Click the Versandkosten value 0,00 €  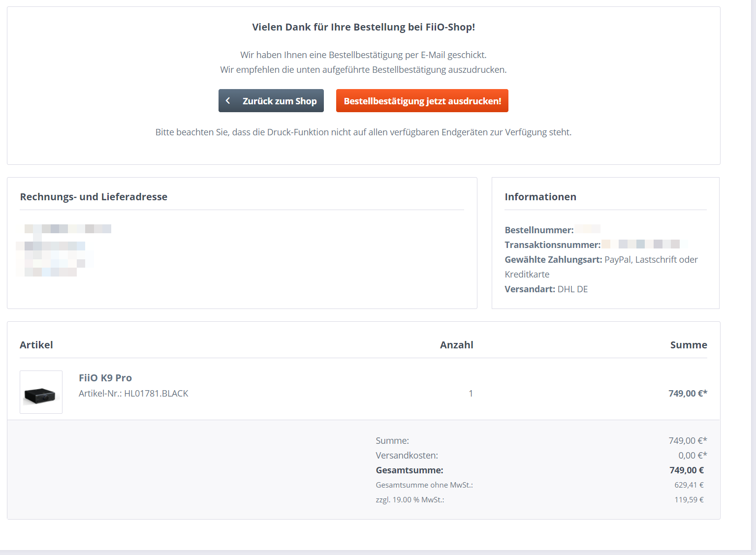click(692, 456)
